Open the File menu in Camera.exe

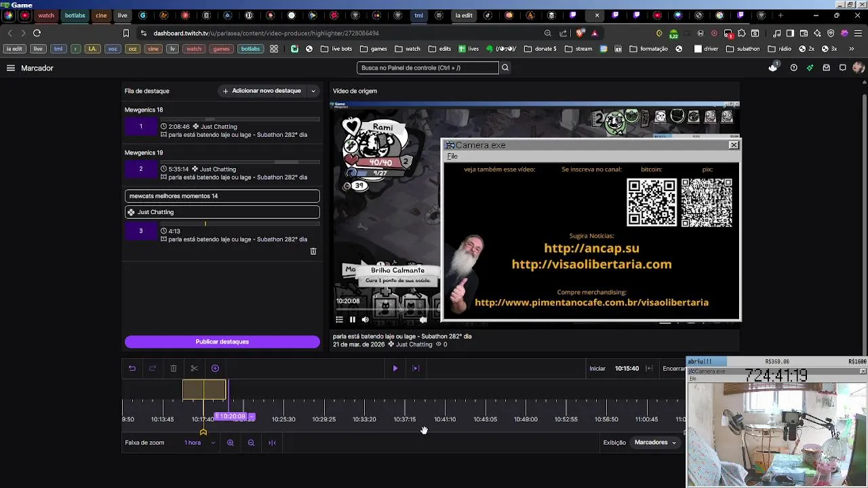[452, 157]
